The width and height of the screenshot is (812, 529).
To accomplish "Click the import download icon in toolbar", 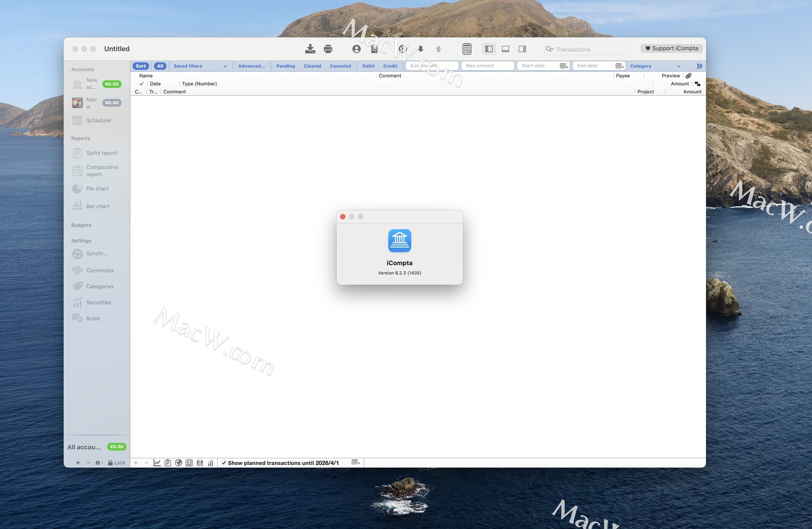I will pyautogui.click(x=310, y=49).
